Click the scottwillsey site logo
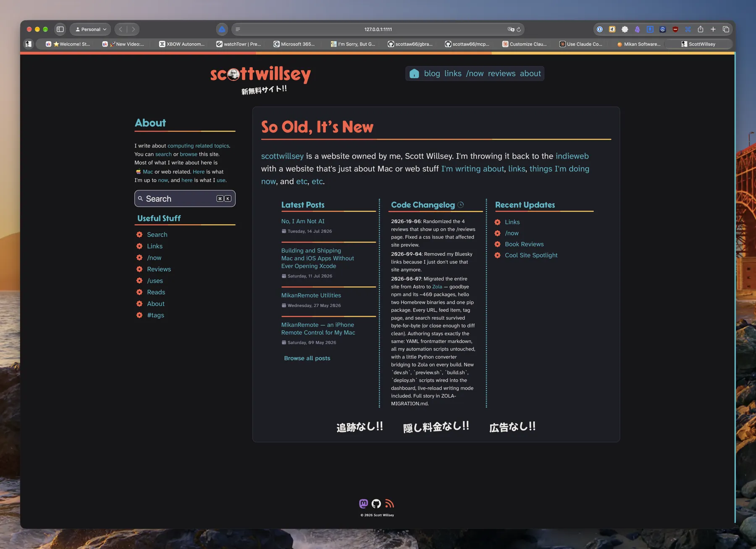The width and height of the screenshot is (756, 549). 260,75
